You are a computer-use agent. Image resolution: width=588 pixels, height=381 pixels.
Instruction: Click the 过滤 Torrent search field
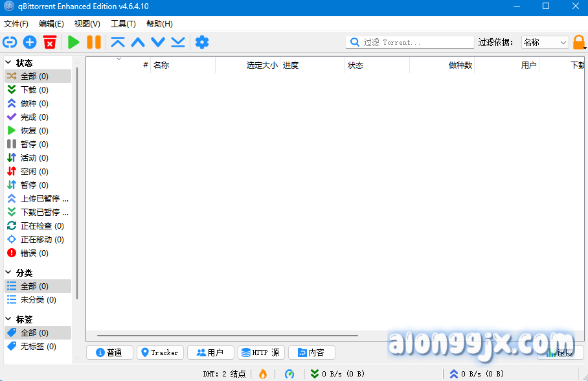coord(414,42)
